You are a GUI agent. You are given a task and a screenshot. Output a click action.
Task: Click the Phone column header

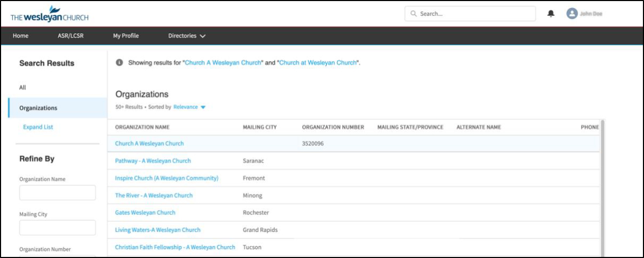590,127
